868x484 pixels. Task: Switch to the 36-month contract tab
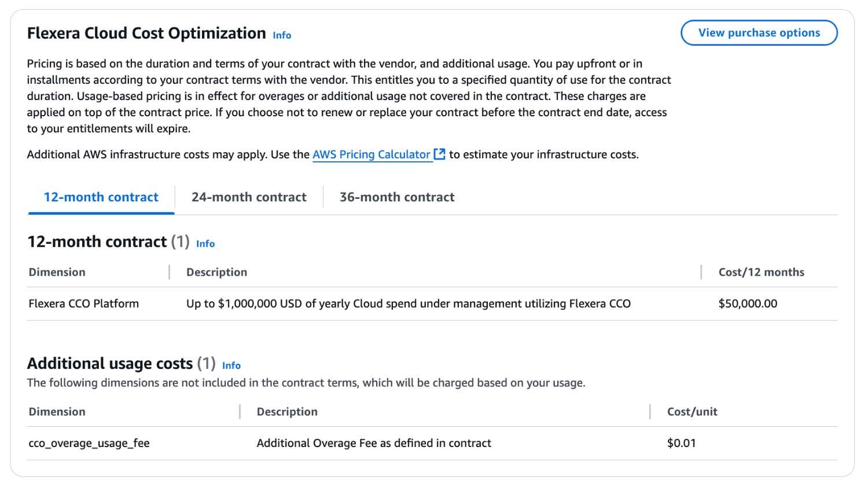[397, 197]
